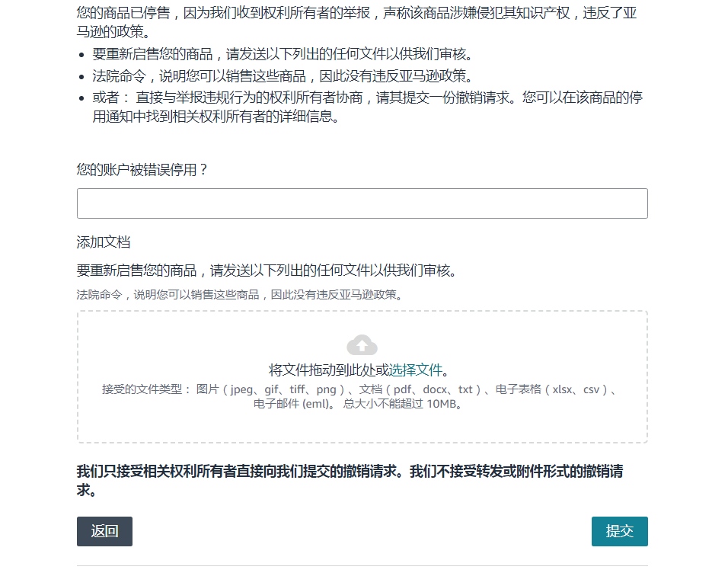This screenshot has width=728, height=573.
Task: Click the bullet starting 法院命令，说明您可以销售
Action: 283,75
